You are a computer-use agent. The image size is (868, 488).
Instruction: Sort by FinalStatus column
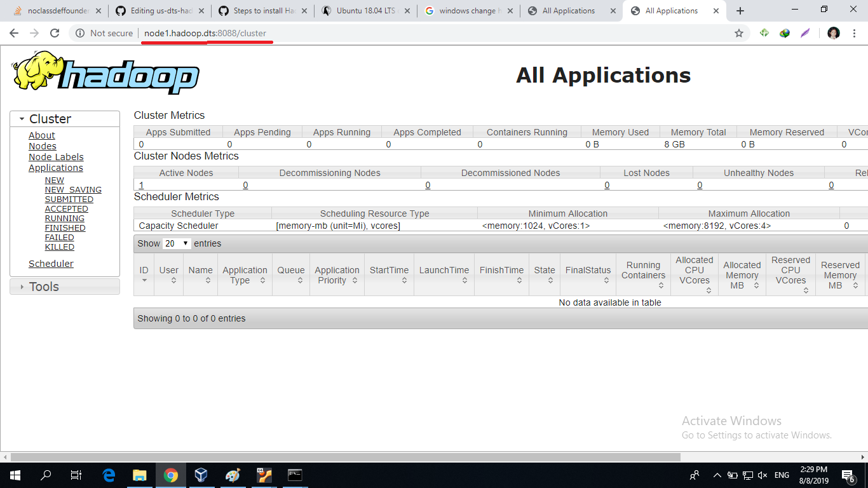(588, 274)
